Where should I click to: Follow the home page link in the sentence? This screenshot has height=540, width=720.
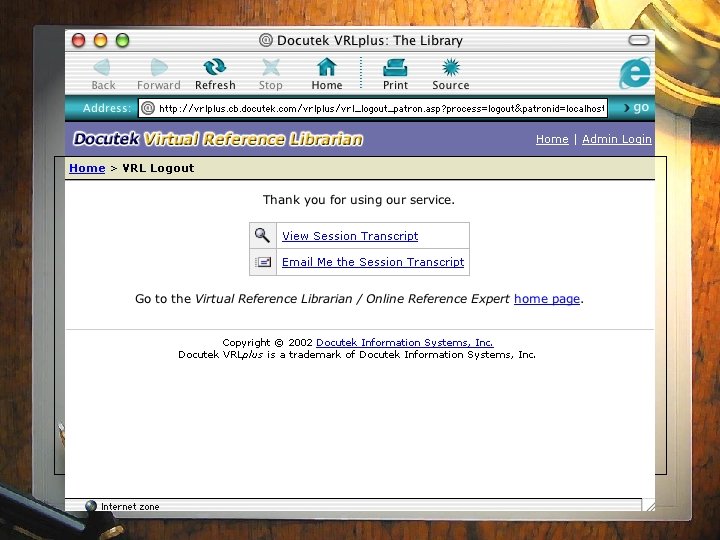547,299
